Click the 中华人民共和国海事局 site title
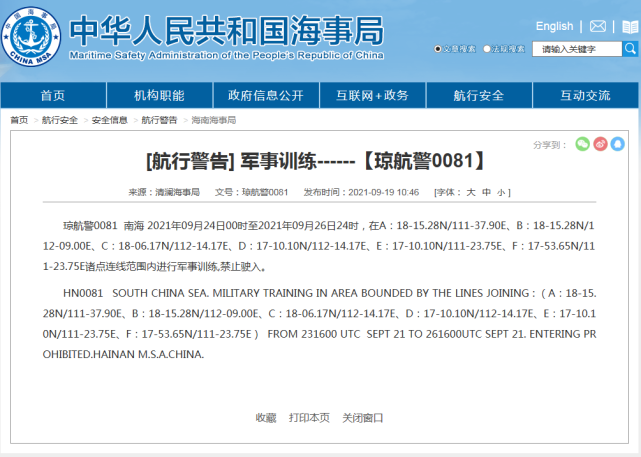The image size is (641, 457). [226, 31]
